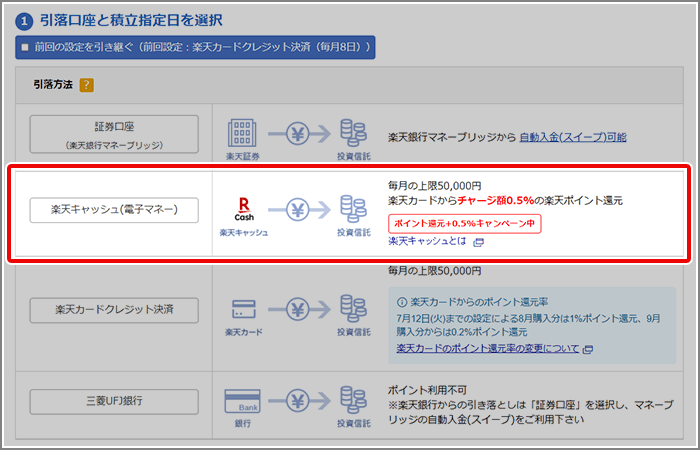Select 楽天キャッシュ(電子マネー) button
Image resolution: width=700 pixels, height=450 pixels.
pos(114,210)
